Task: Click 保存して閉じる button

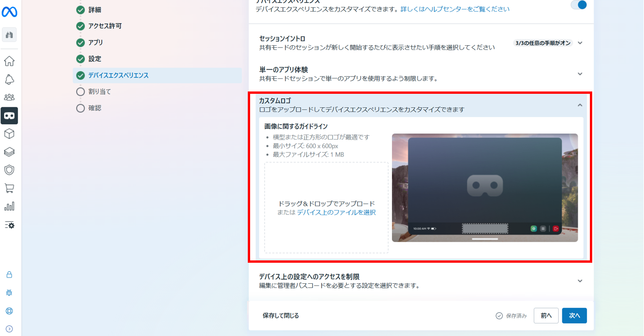Action: 280,316
